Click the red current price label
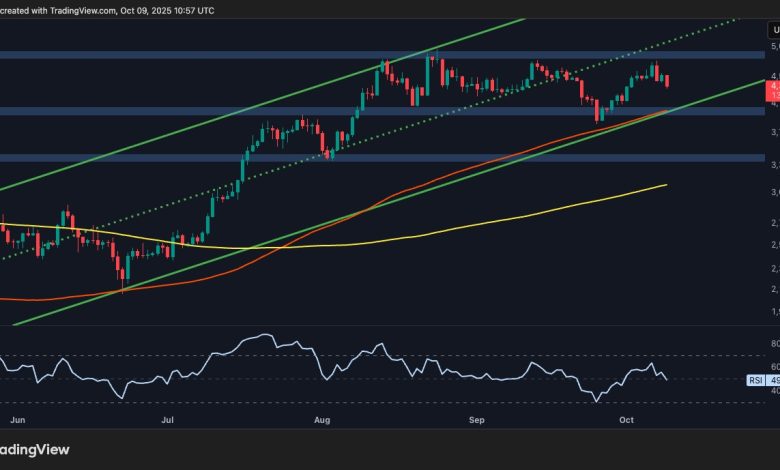Image resolution: width=780 pixels, height=470 pixels. (x=772, y=92)
